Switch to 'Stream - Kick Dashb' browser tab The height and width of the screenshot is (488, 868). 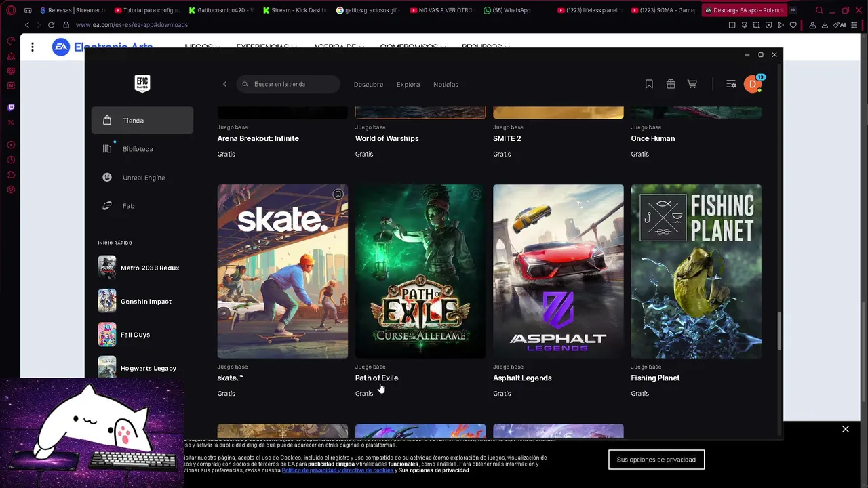pyautogui.click(x=295, y=10)
